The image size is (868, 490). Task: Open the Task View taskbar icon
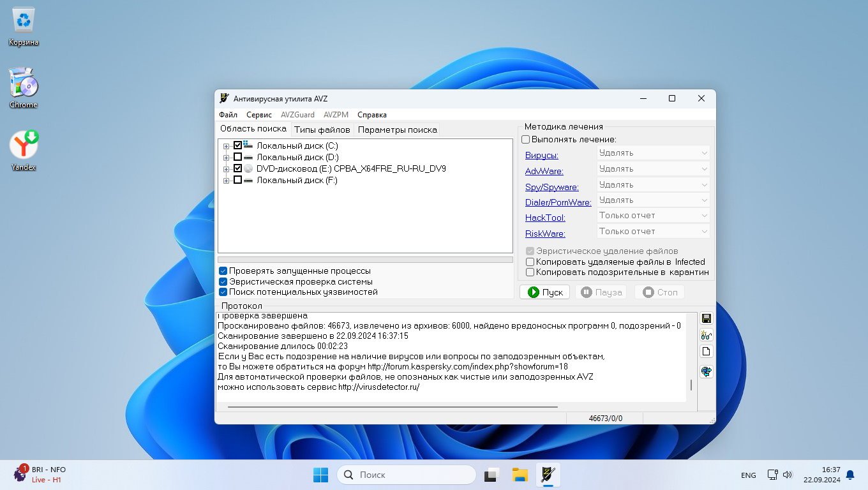click(x=491, y=475)
